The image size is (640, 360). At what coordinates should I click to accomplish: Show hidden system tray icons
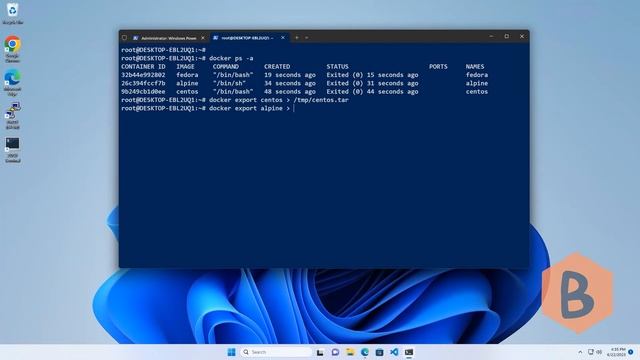[x=580, y=352]
